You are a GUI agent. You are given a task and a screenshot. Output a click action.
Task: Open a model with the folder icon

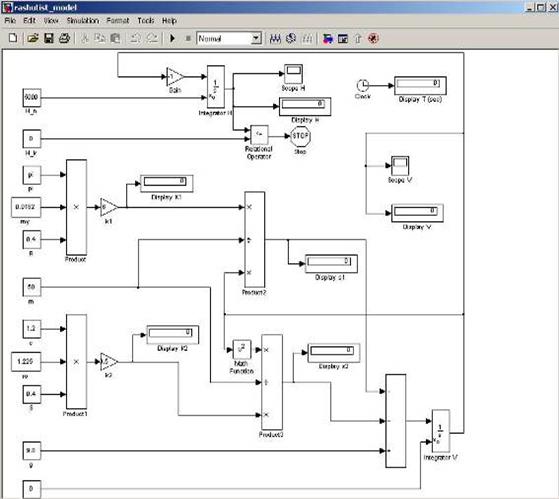(33, 38)
